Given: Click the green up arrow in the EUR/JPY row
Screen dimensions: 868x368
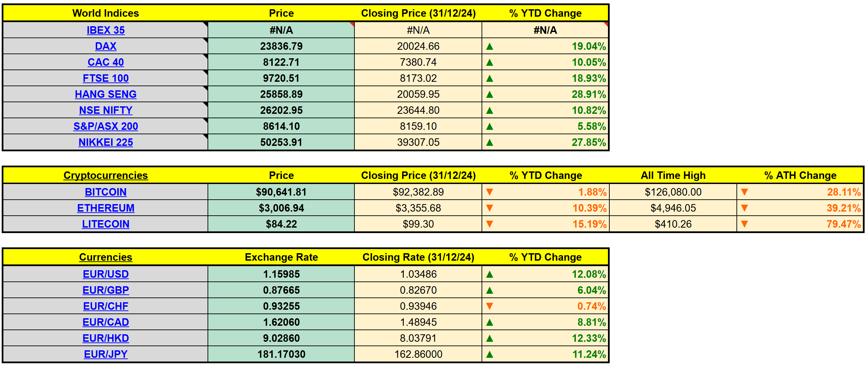Looking at the screenshot, I should pos(489,354).
